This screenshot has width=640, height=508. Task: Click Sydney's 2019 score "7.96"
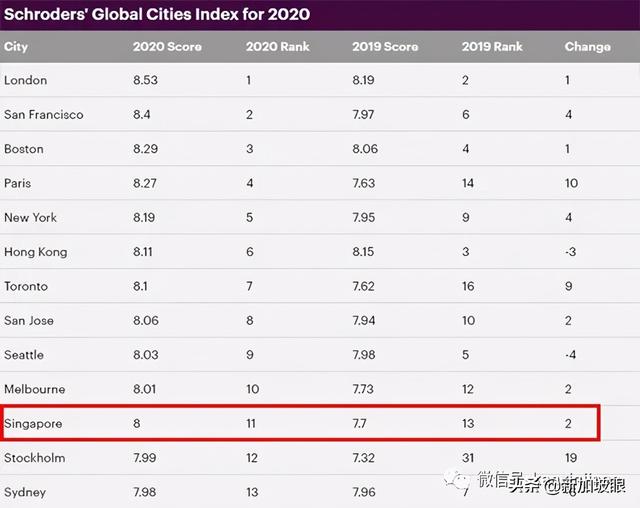pos(364,492)
